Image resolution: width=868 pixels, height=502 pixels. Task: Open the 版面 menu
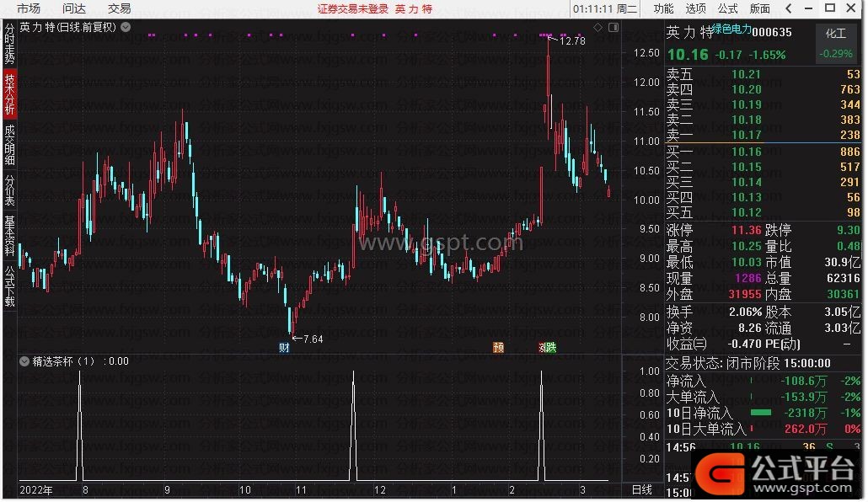click(x=759, y=8)
